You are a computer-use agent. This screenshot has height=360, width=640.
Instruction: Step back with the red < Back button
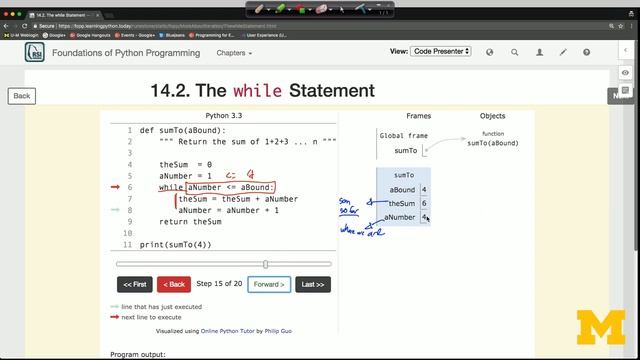(174, 284)
